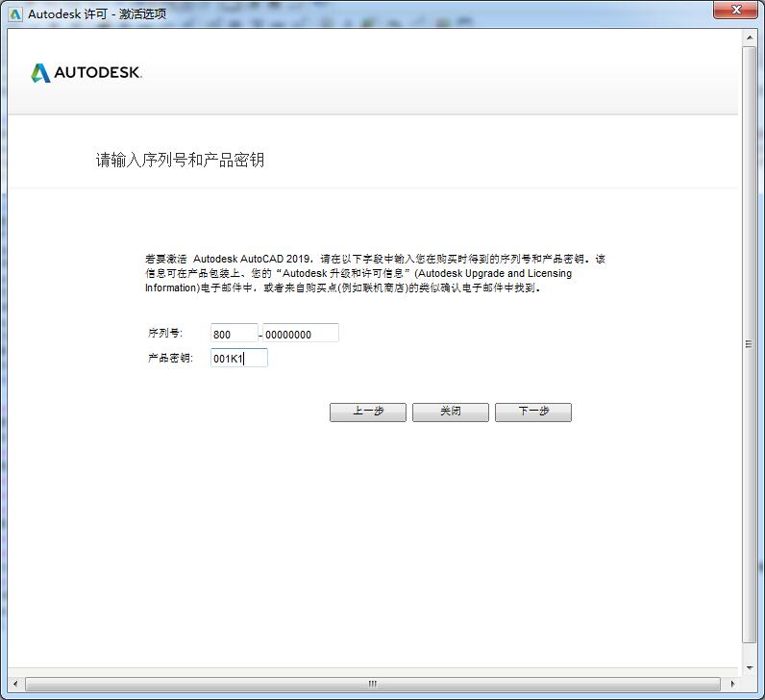Click the Autodesk icon in the title bar
This screenshot has height=700, width=765.
14,14
